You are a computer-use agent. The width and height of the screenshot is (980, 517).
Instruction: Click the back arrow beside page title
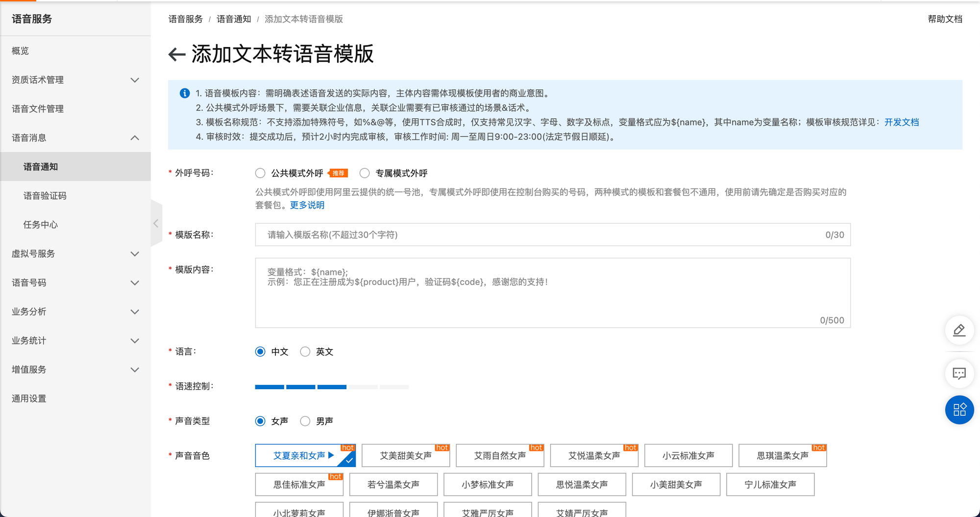click(x=177, y=54)
